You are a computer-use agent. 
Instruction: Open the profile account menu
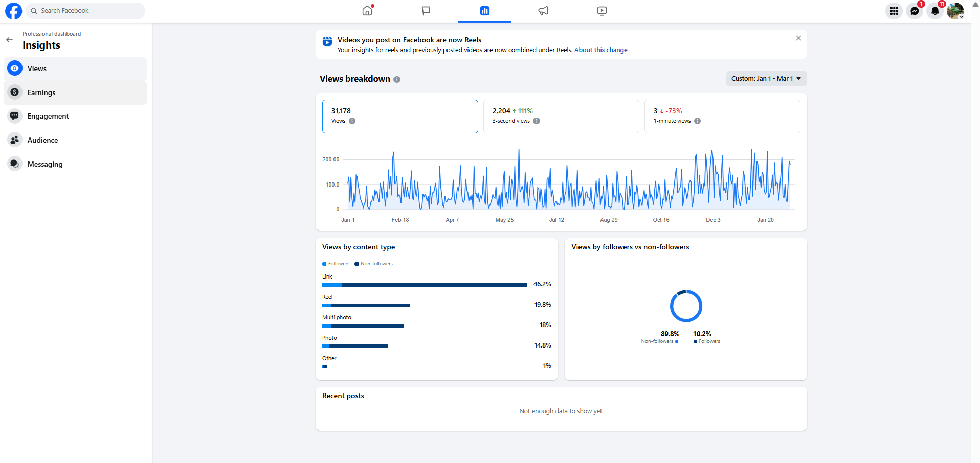click(x=955, y=11)
